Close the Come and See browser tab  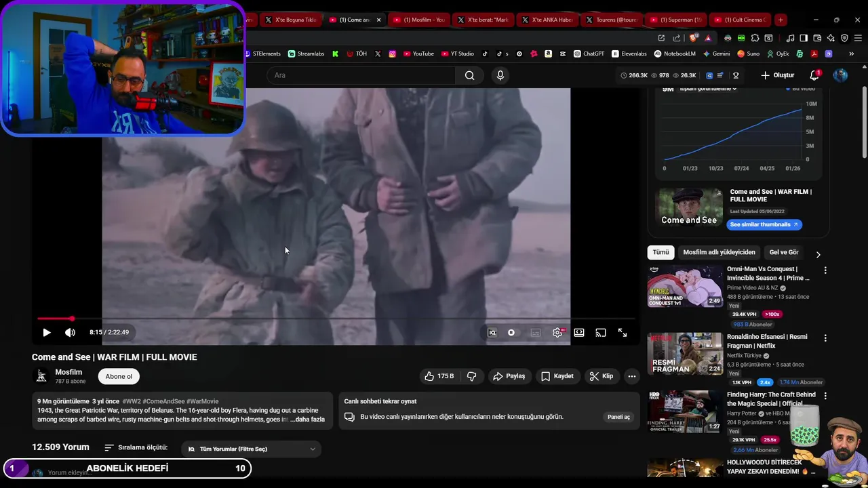pos(378,20)
